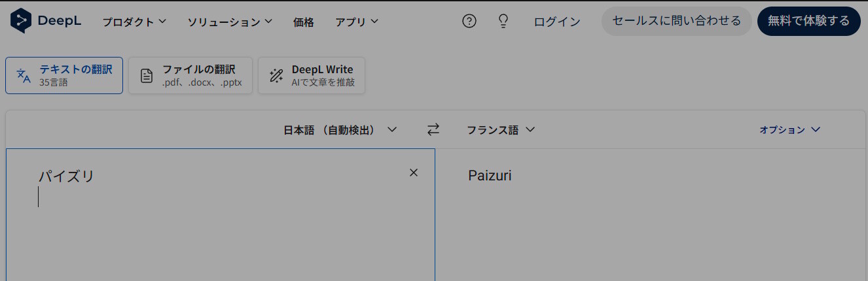Expand the プロダクト menu

[134, 22]
